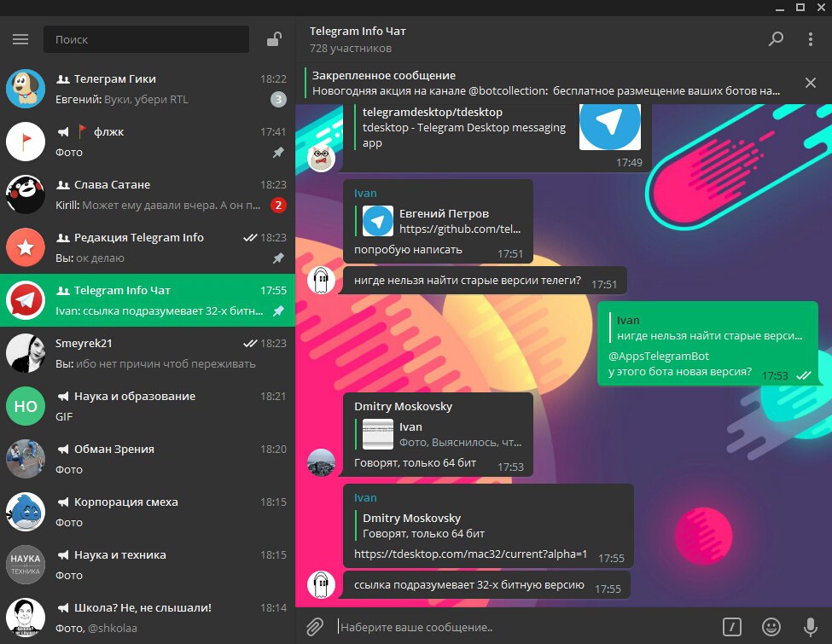Click the Smeyrek21 profile photo
Viewport: 832px width, 644px height.
[26, 353]
